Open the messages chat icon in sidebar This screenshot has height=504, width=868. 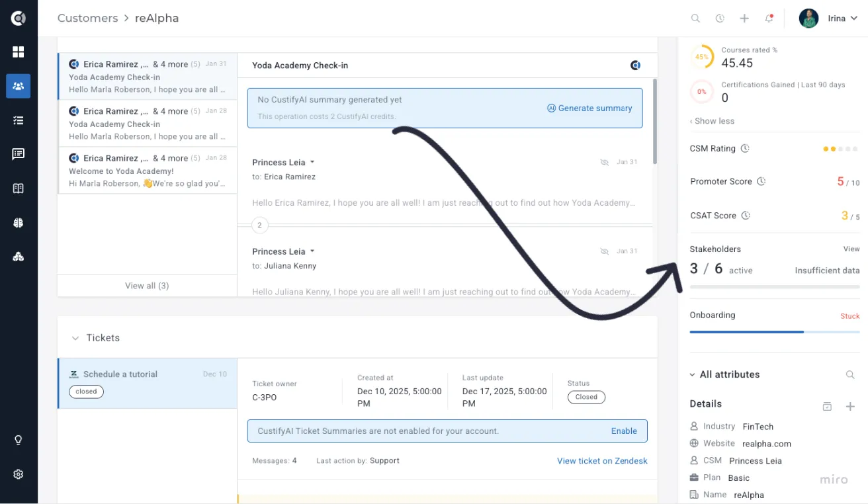pos(19,154)
